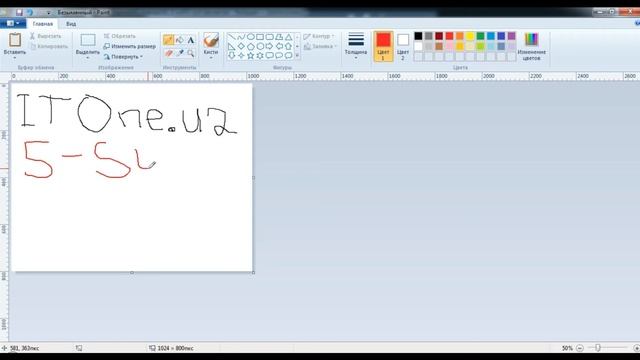The height and width of the screenshot is (360, 640).
Task: Choose the Oval shape
Action: point(251,37)
